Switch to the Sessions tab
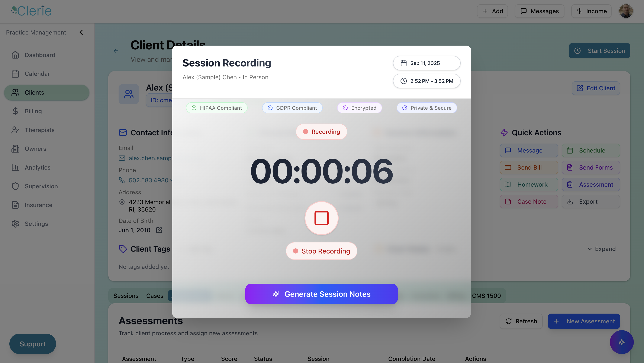The image size is (644, 363). (126, 295)
